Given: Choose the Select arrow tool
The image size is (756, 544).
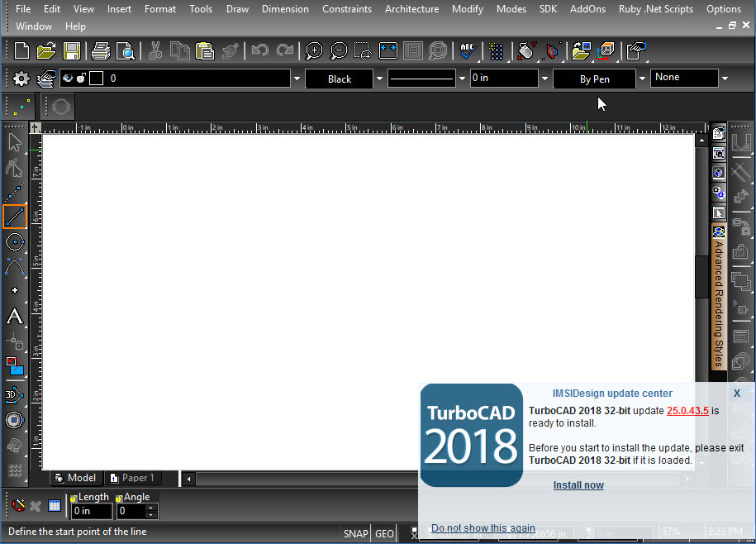Looking at the screenshot, I should pos(15,143).
